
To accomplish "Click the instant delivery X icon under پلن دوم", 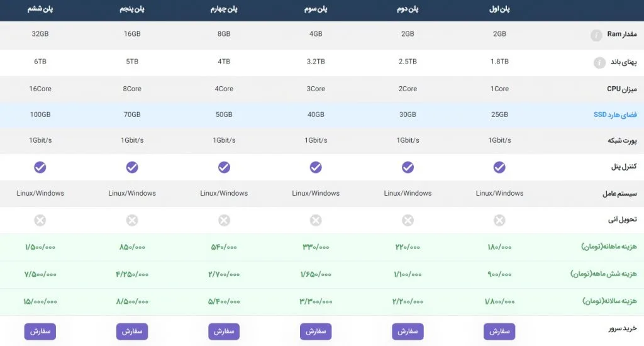I will click(x=408, y=220).
